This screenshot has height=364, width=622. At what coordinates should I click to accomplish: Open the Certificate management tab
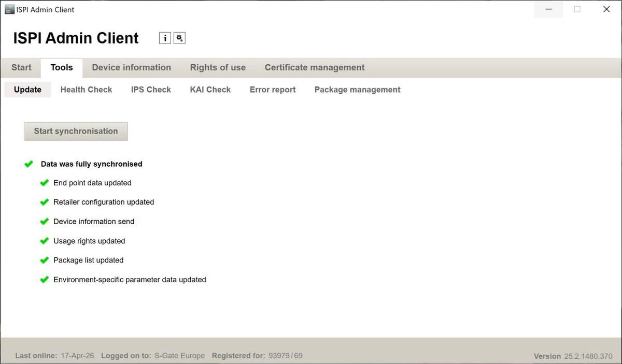click(x=314, y=67)
